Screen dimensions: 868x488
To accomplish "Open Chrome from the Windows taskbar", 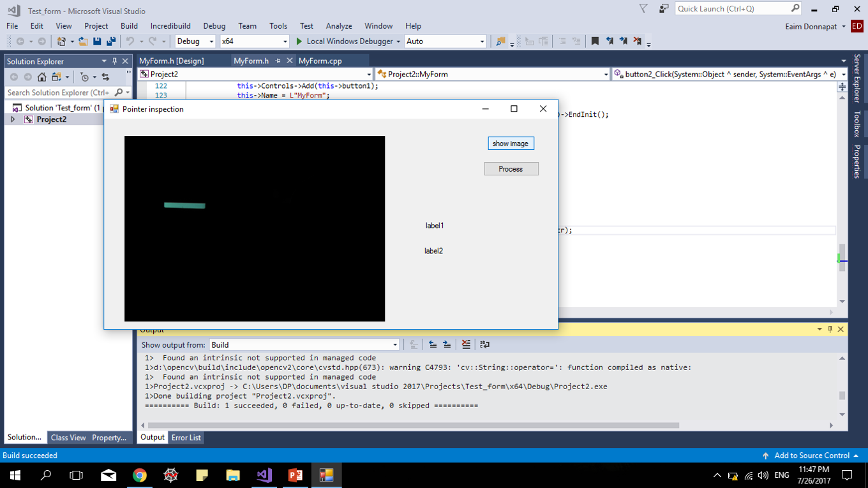I will 139,475.
